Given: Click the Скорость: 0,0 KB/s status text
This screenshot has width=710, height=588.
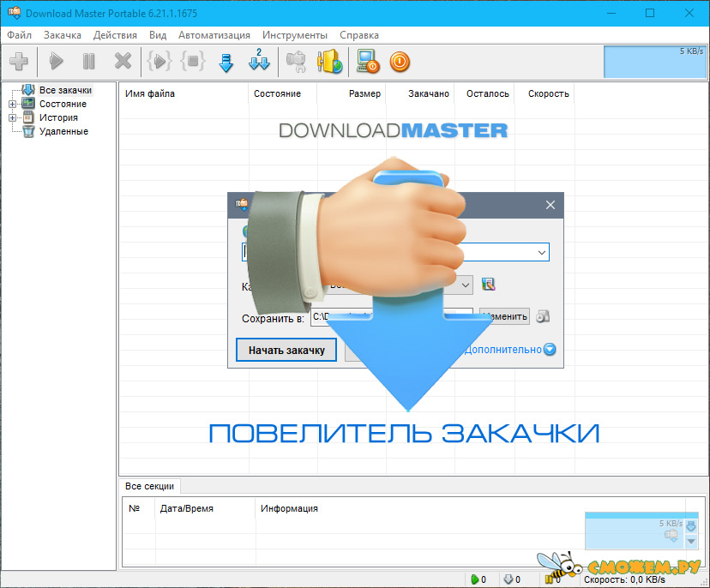Looking at the screenshot, I should coord(624,579).
